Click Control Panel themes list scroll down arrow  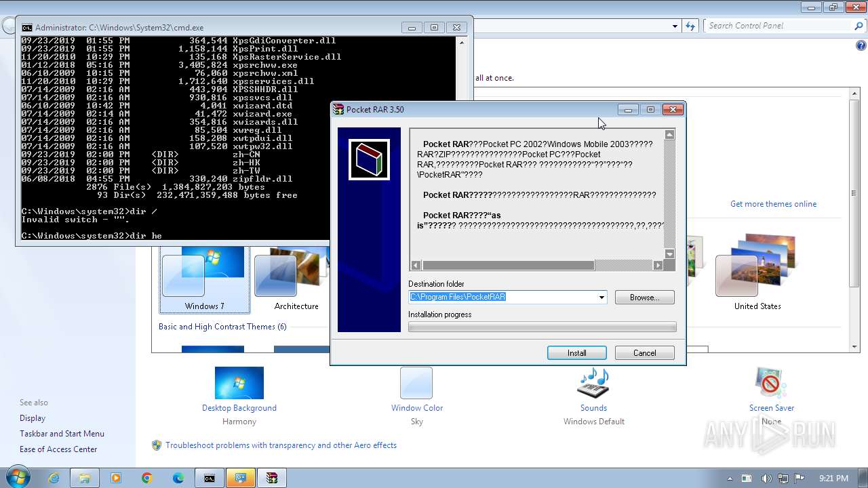pyautogui.click(x=854, y=347)
